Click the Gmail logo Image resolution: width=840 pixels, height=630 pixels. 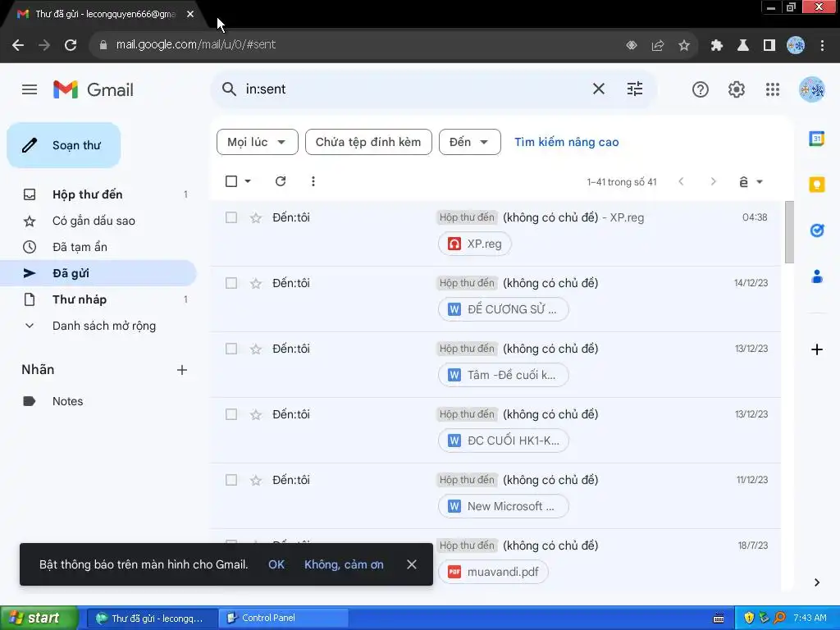94,89
